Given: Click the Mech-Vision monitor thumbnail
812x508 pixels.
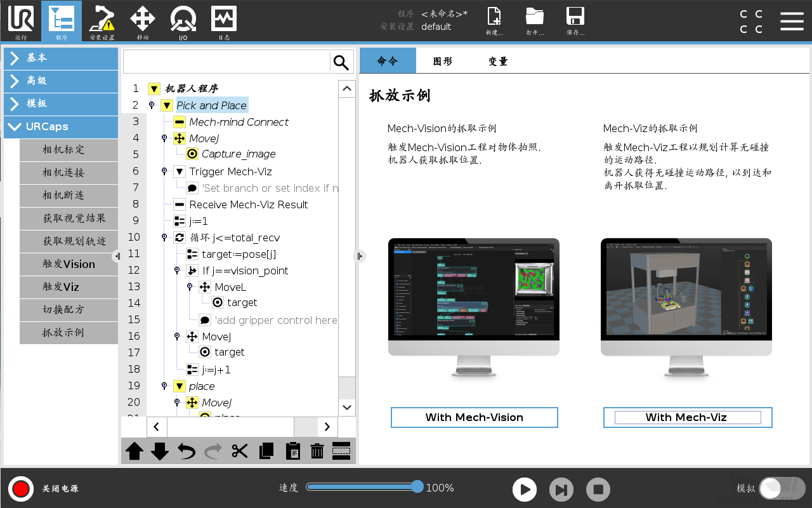Looking at the screenshot, I should [x=474, y=308].
